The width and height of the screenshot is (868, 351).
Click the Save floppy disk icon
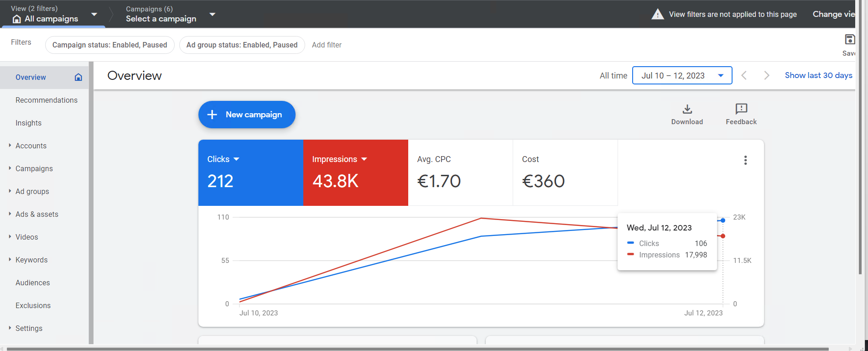[x=850, y=39]
